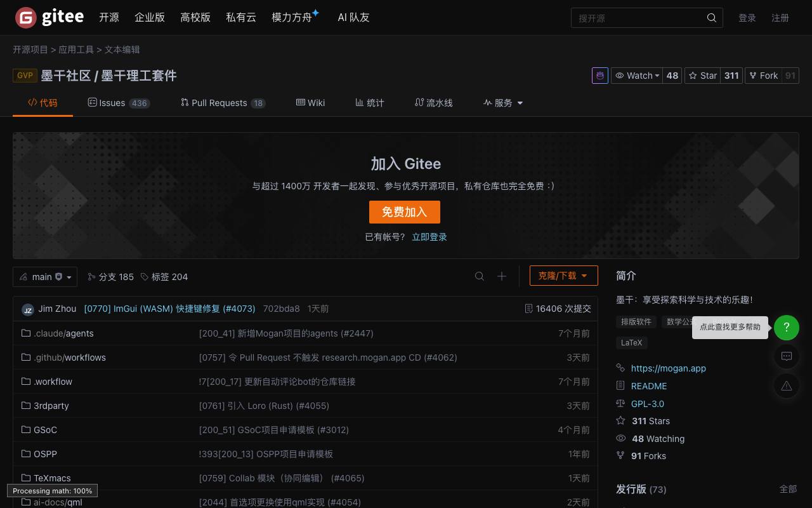Screen dimensions: 812x508
Task: Click the Gitee logo
Action: pos(49,18)
